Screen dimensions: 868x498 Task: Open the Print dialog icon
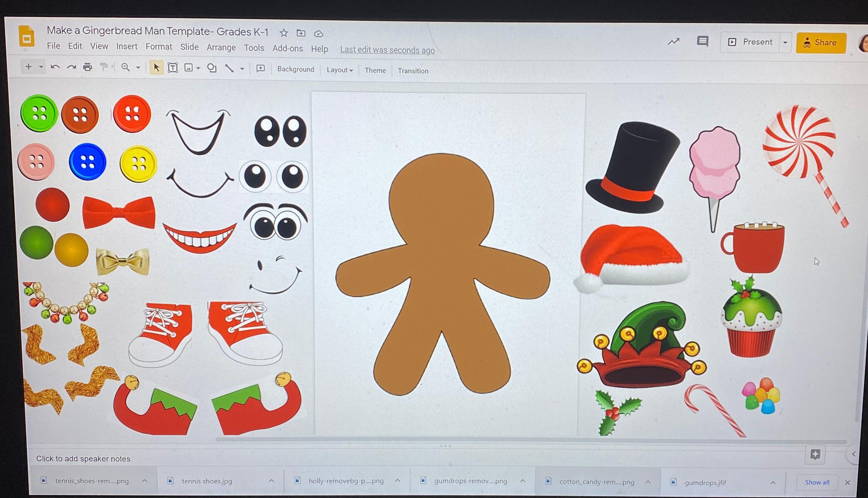(x=88, y=67)
